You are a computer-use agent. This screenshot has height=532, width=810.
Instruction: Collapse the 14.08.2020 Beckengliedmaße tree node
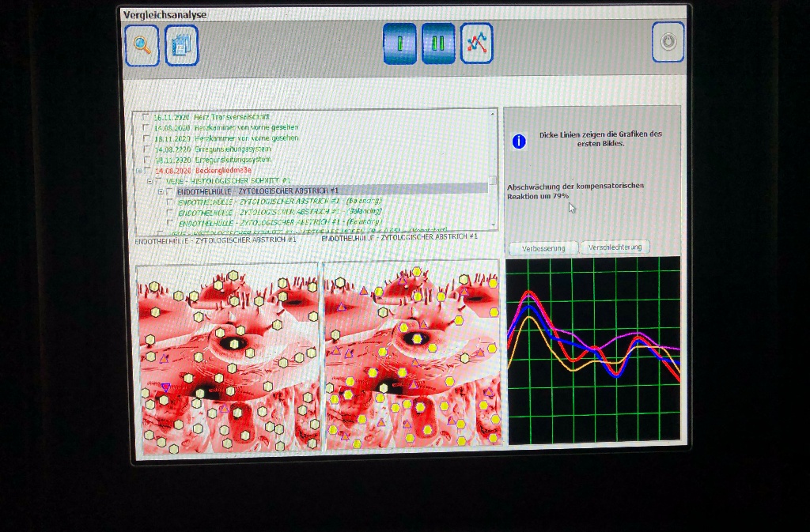point(138,170)
